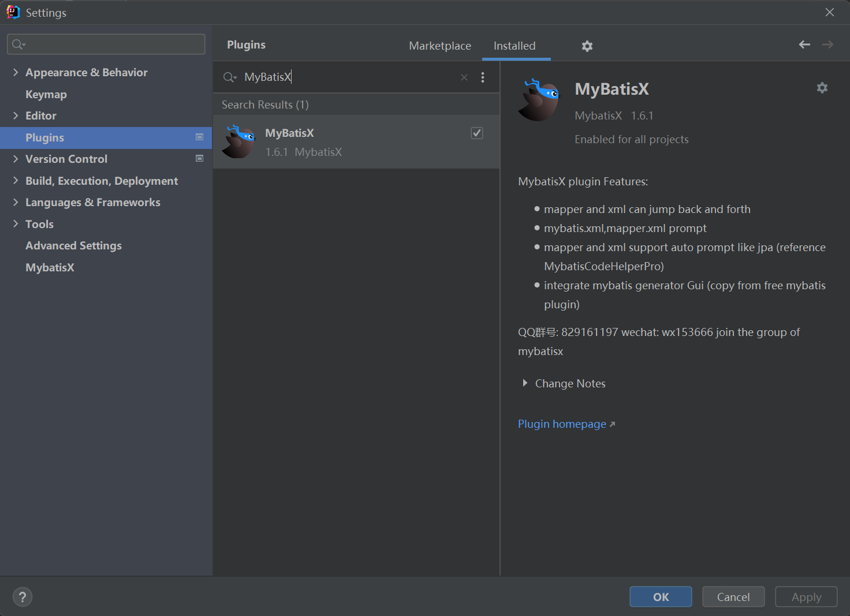
Task: Click the MyBatisX bird icon in search results
Action: tap(238, 142)
